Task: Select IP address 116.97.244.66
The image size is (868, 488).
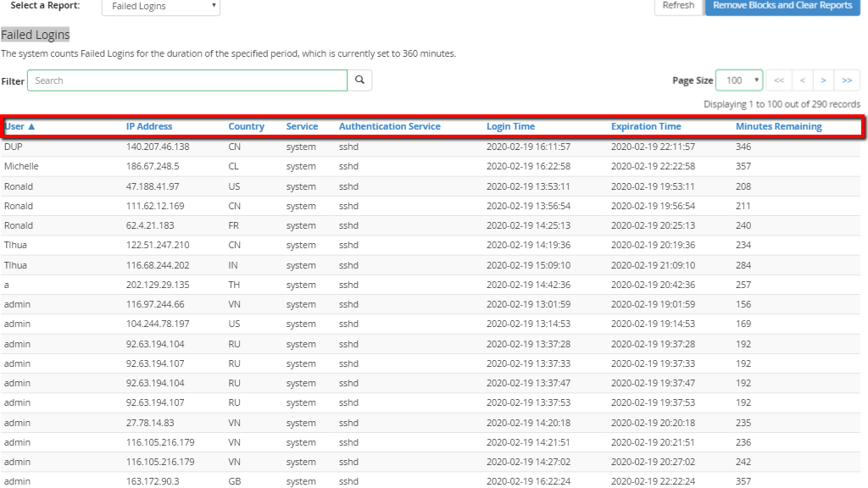Action: (155, 304)
